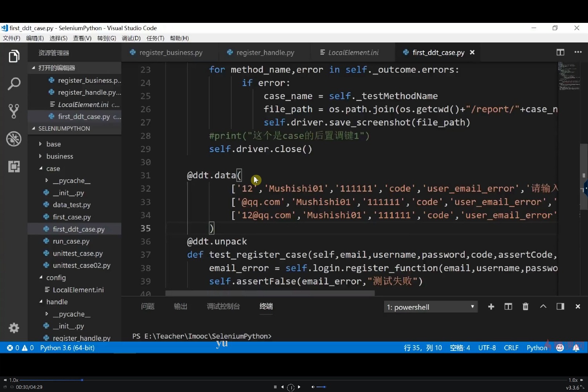This screenshot has width=588, height=392.
Task: Click the notification bell in status bar
Action: pyautogui.click(x=576, y=348)
